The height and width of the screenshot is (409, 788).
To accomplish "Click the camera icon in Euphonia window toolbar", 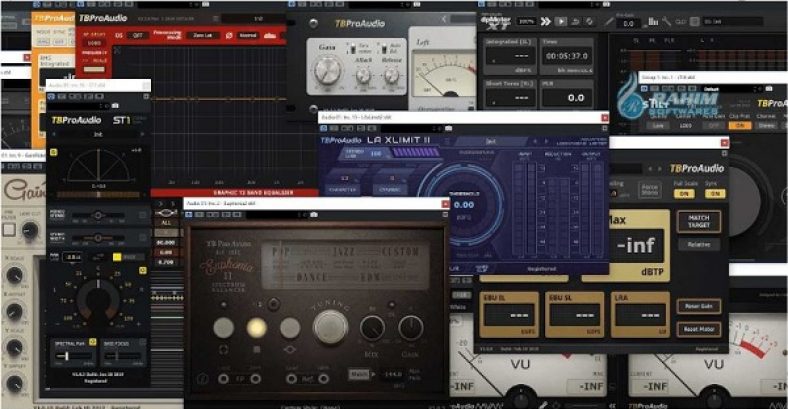I will [314, 215].
